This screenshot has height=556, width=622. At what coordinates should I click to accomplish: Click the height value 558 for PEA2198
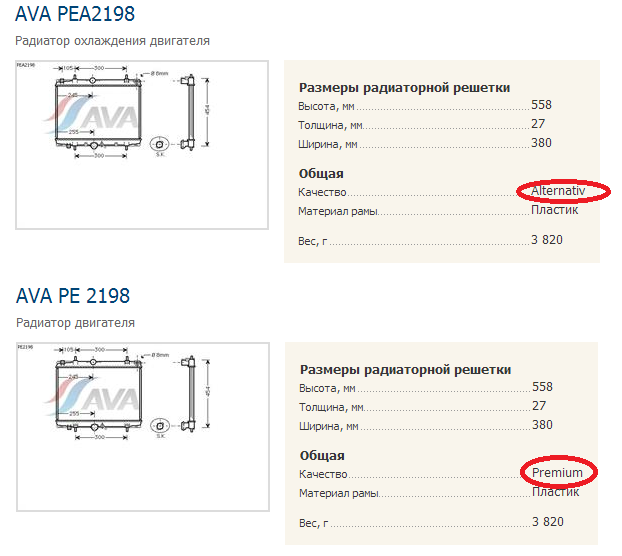[x=542, y=105]
